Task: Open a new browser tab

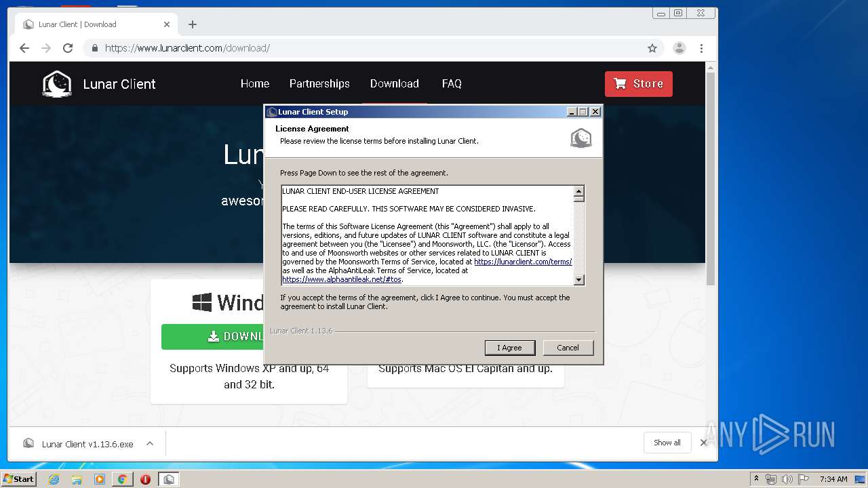Action: (x=193, y=24)
